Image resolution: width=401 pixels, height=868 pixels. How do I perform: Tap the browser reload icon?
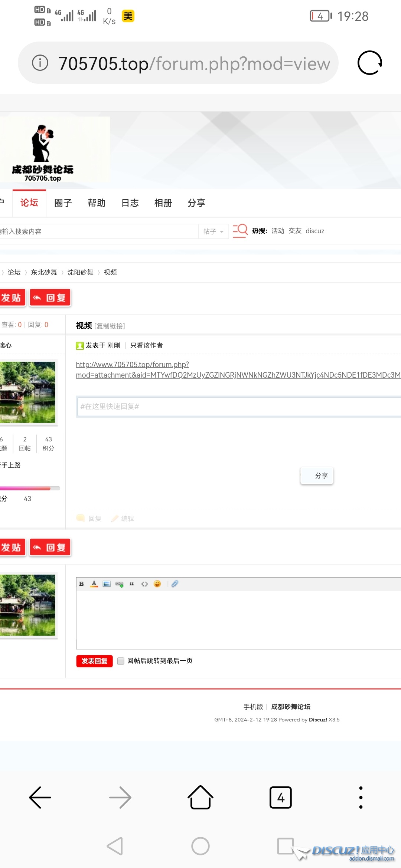(370, 63)
